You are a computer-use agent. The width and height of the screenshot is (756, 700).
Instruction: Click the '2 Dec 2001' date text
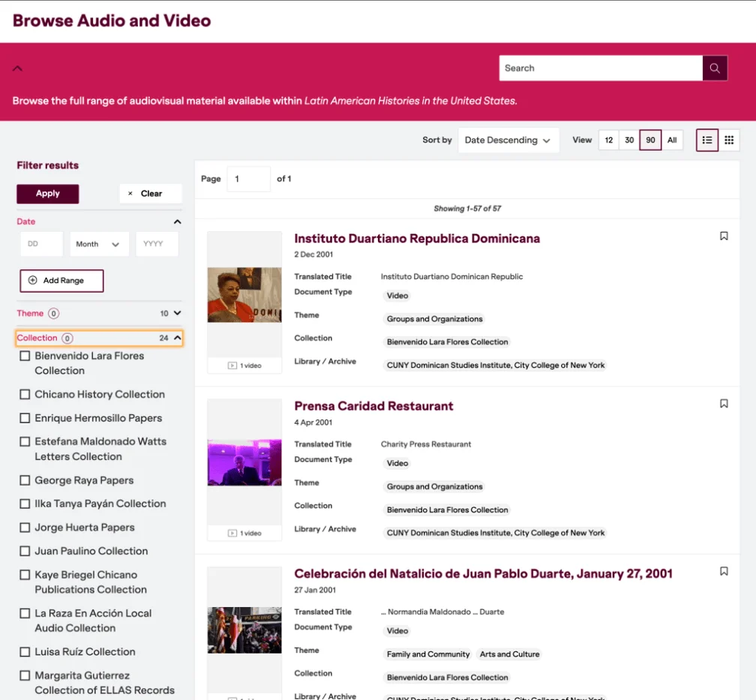(313, 254)
